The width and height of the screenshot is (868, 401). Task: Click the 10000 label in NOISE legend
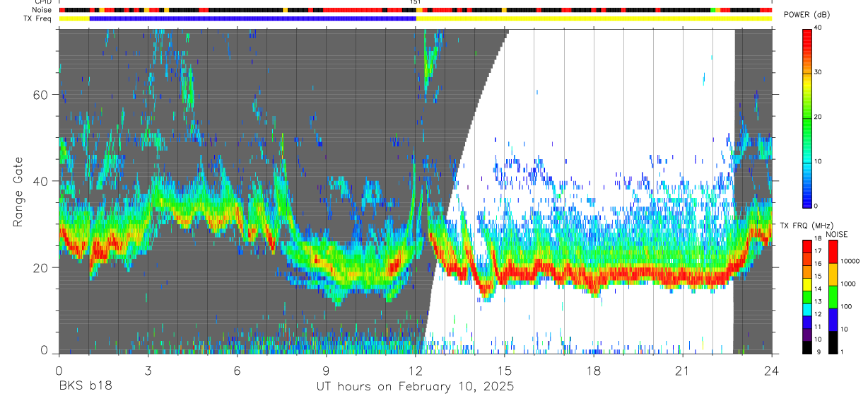click(852, 261)
